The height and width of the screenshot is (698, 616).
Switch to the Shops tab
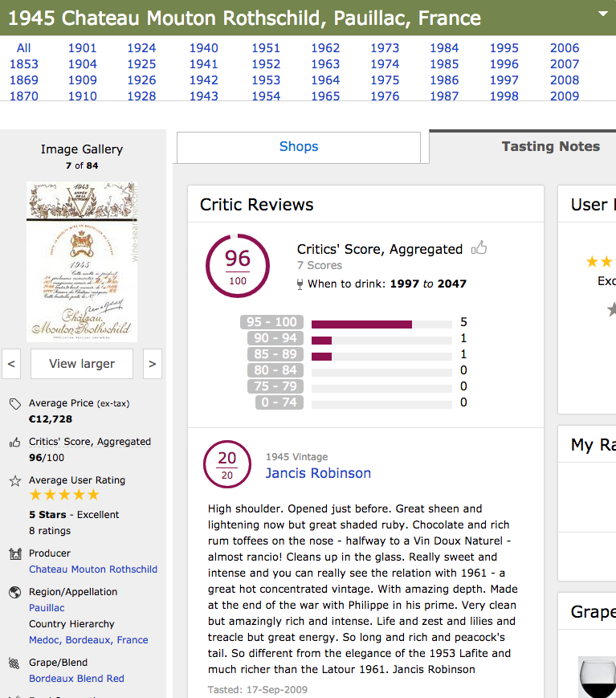(298, 147)
